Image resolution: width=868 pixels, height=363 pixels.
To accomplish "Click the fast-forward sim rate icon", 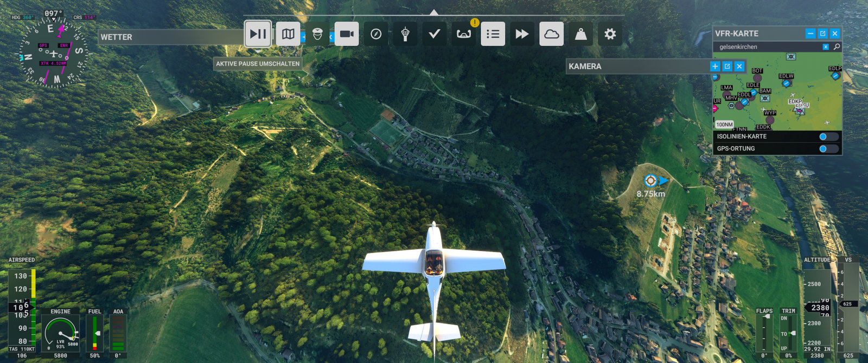I will coord(522,34).
